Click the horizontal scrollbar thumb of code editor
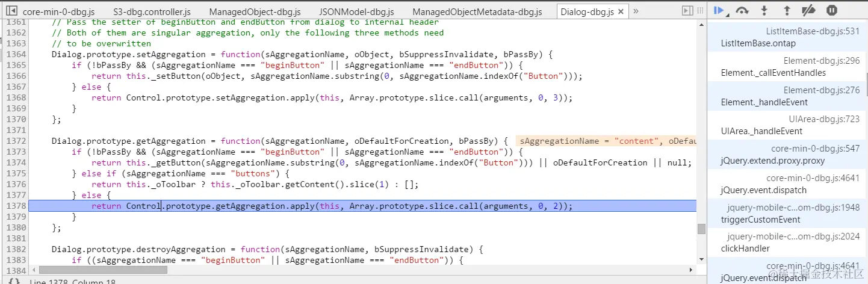Viewport: 868px width, 284px height. pos(102,270)
